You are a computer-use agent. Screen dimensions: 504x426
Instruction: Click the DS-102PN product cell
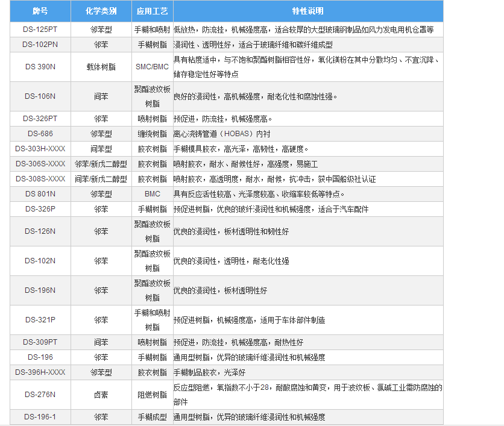(40, 45)
